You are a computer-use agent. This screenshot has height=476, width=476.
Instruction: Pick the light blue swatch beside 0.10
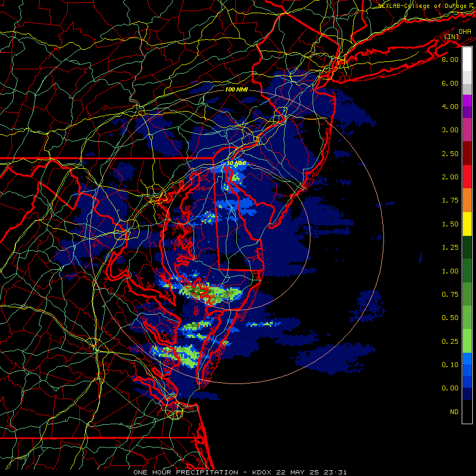[467, 359]
